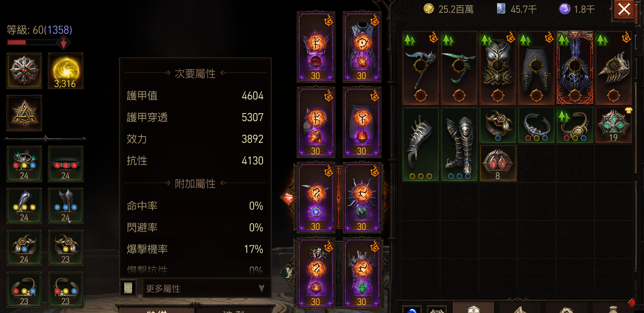644x313 pixels.
Task: Toggle the red diamond weapon set switch
Action: (x=288, y=198)
